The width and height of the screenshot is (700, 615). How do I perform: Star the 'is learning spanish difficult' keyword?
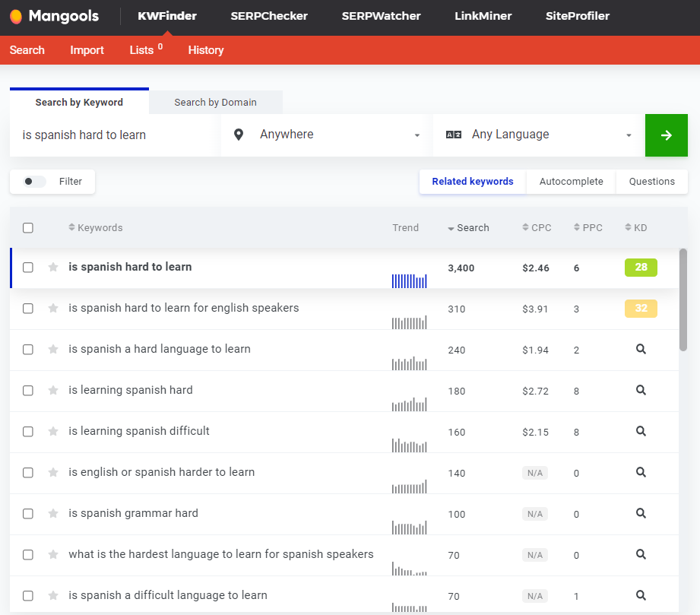point(53,432)
